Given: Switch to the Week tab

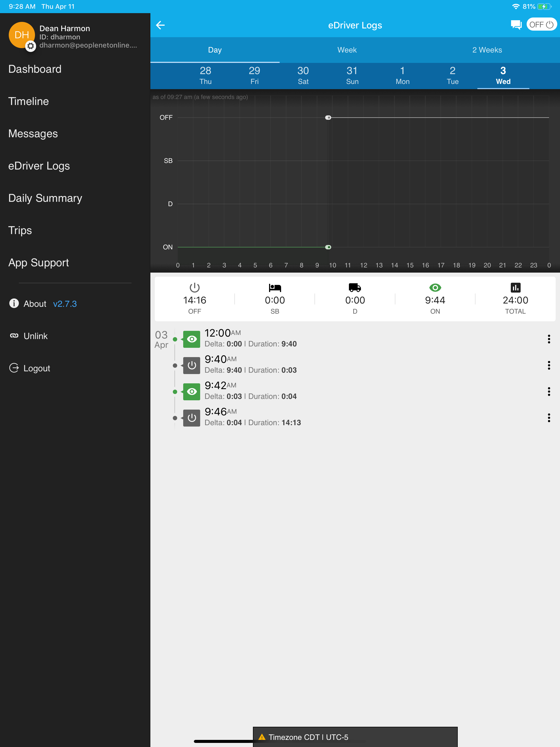Looking at the screenshot, I should (347, 50).
